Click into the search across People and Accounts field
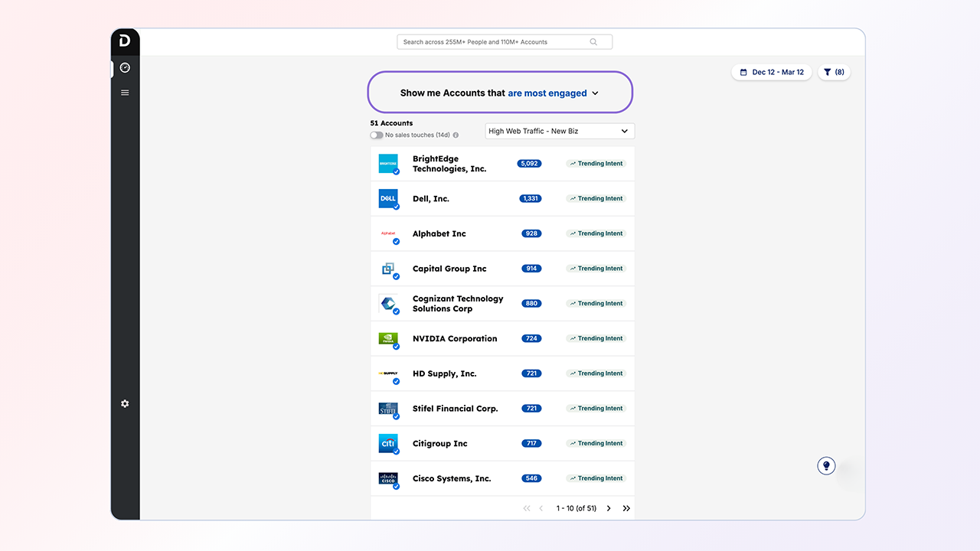The width and height of the screenshot is (980, 551). 505,42
